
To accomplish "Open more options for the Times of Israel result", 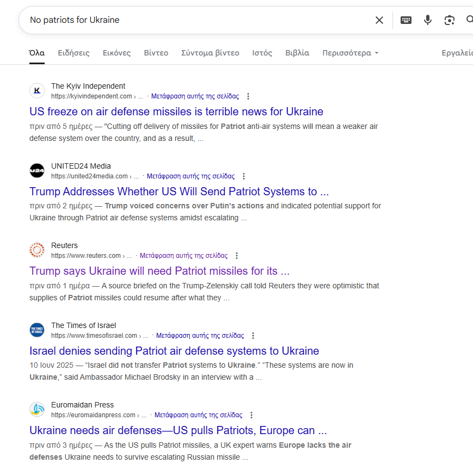I will 253,336.
